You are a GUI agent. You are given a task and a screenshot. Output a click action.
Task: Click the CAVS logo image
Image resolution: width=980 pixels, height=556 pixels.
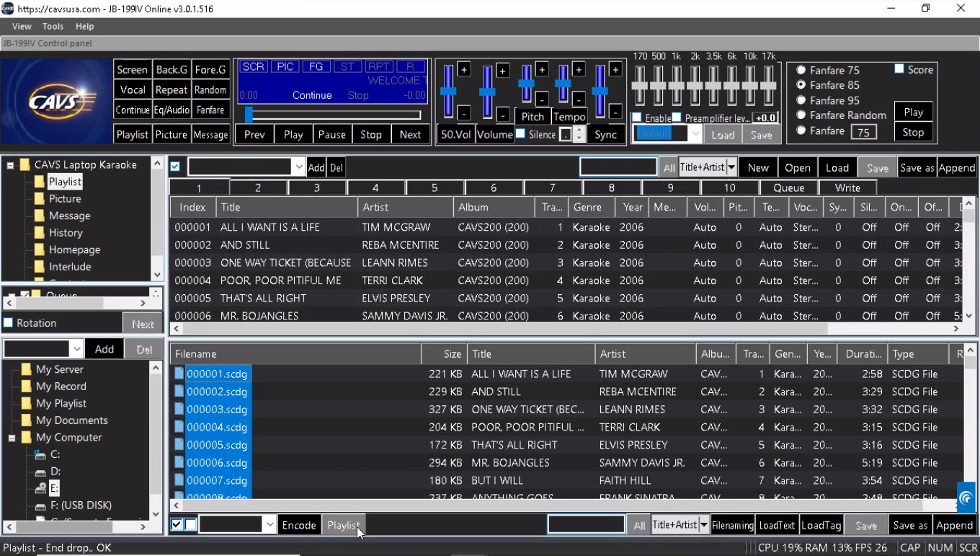pos(56,102)
